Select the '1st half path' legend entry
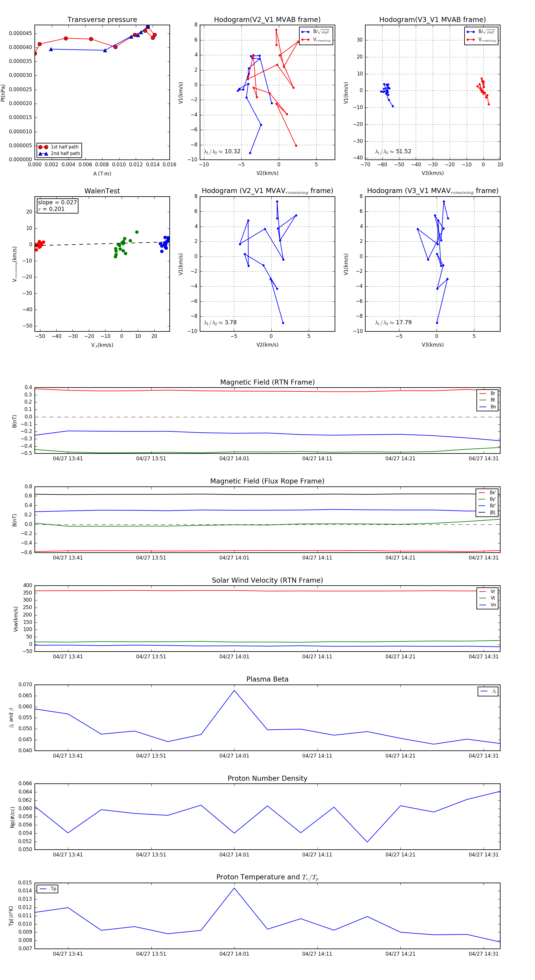 [59, 147]
